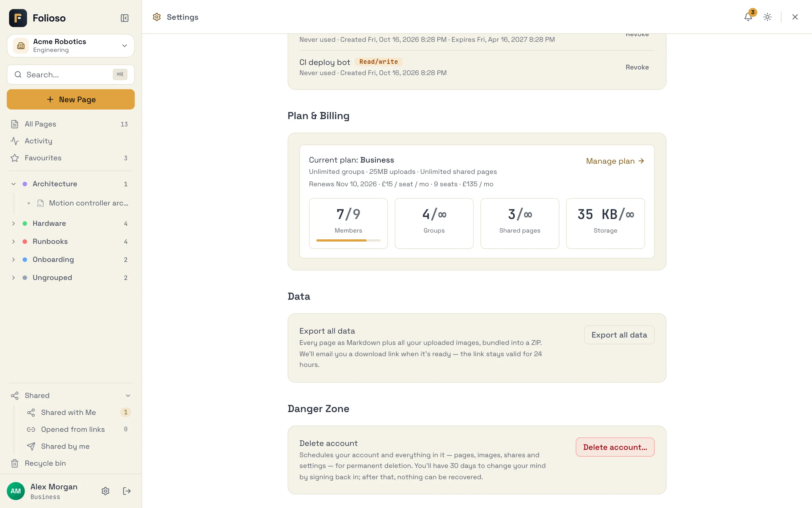Click the Folioso logo icon
This screenshot has height=508, width=812.
(x=18, y=18)
